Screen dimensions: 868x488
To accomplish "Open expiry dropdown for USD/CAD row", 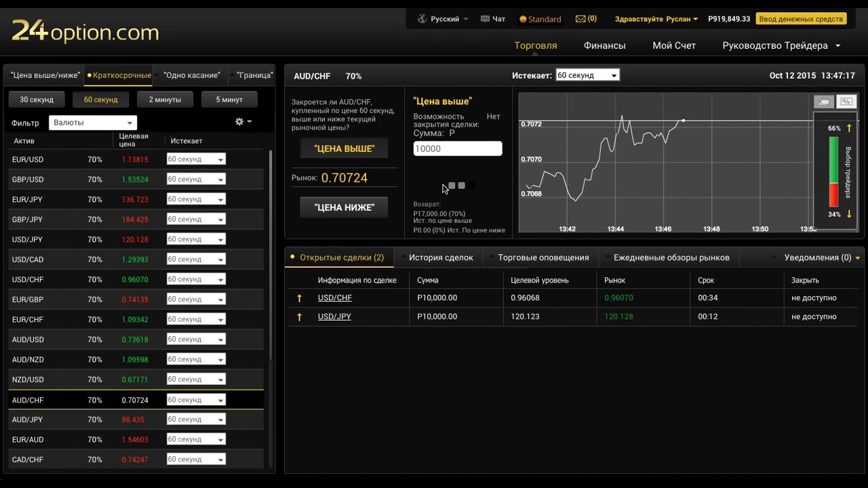I will pos(196,260).
